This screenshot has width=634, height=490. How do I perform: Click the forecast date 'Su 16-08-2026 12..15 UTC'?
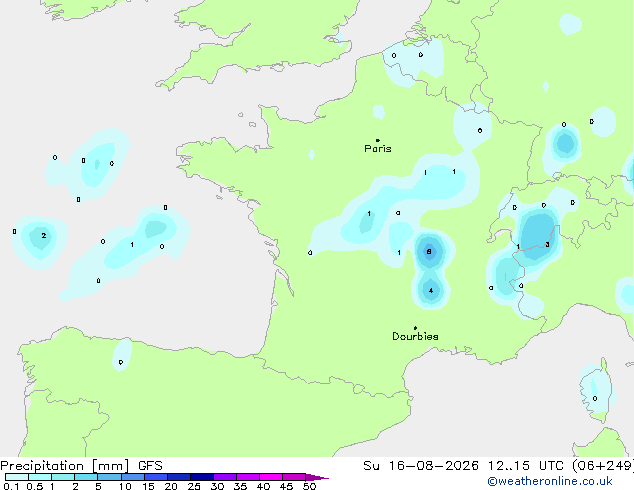click(463, 466)
